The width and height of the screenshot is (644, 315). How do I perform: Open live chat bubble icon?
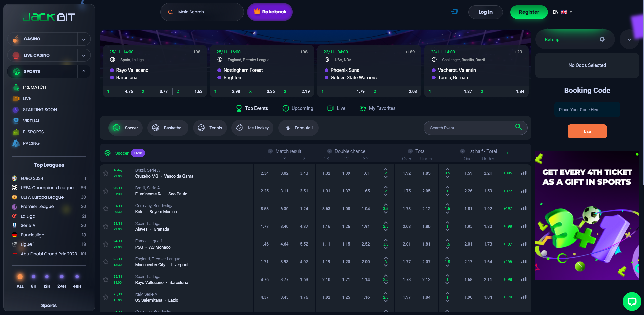632,301
